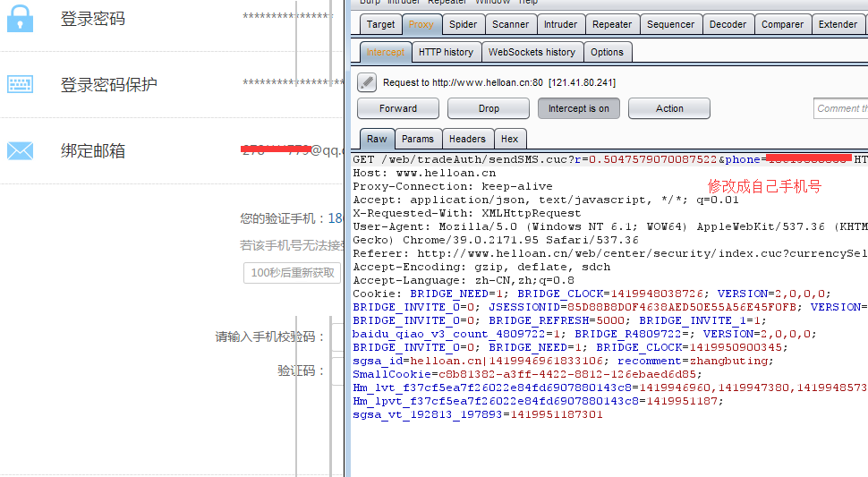Click the Accept-Language header line
Viewport: 868px width, 477px height.
(464, 280)
